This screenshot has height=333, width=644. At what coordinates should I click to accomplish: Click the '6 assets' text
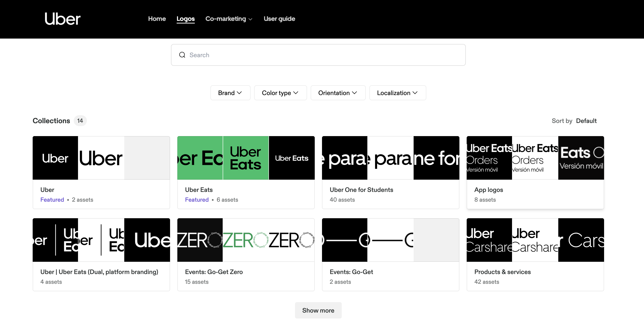(227, 199)
